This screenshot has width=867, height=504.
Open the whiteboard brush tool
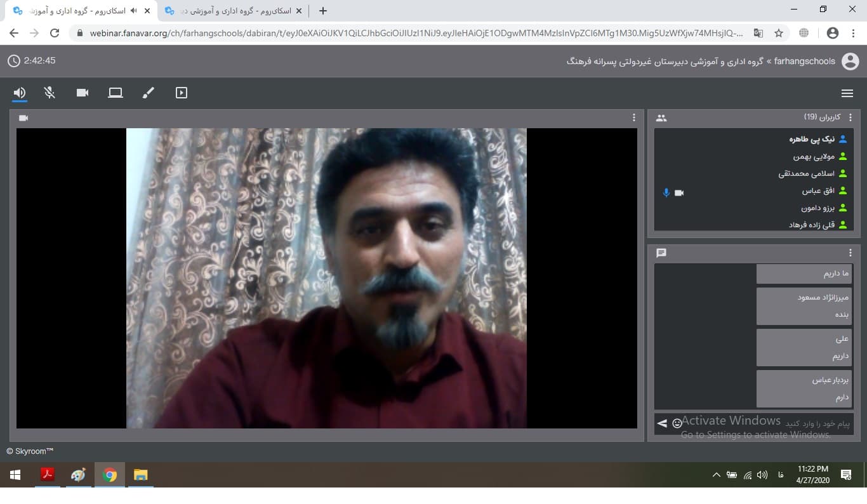tap(148, 93)
